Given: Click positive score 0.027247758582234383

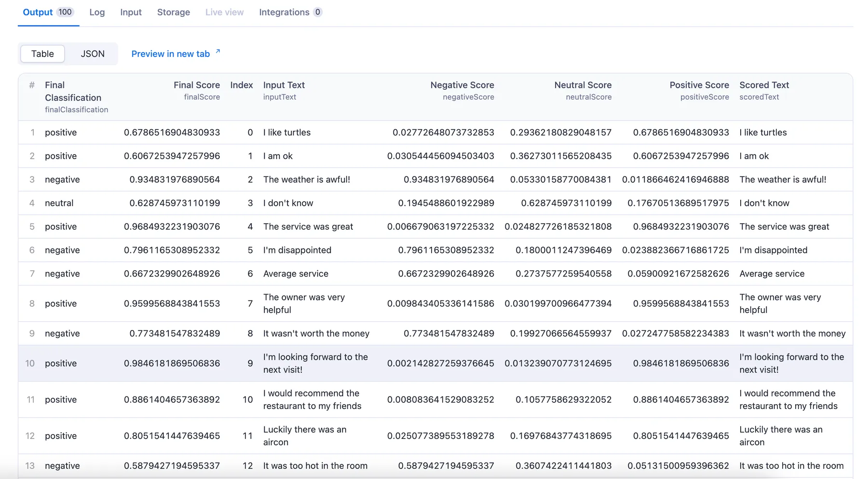Looking at the screenshot, I should (675, 333).
